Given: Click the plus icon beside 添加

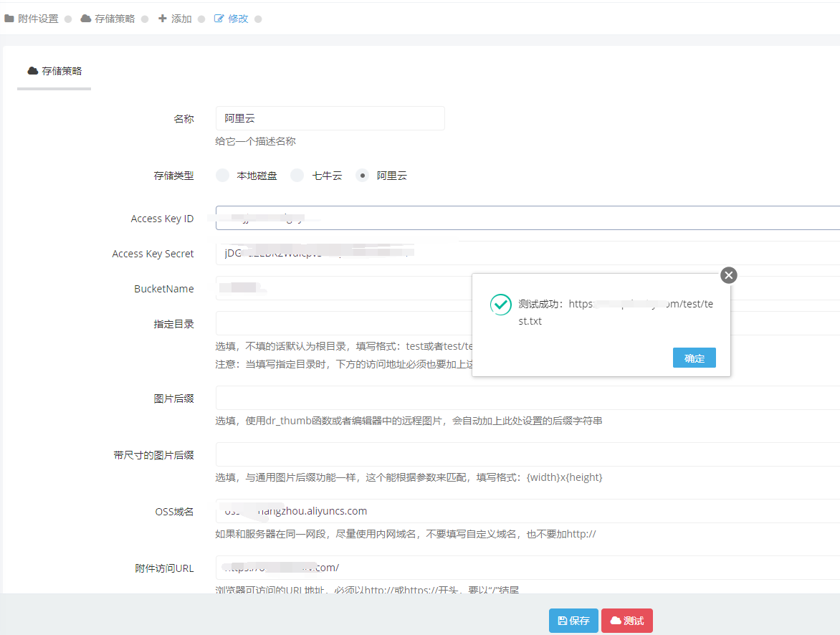Looking at the screenshot, I should click(x=163, y=19).
